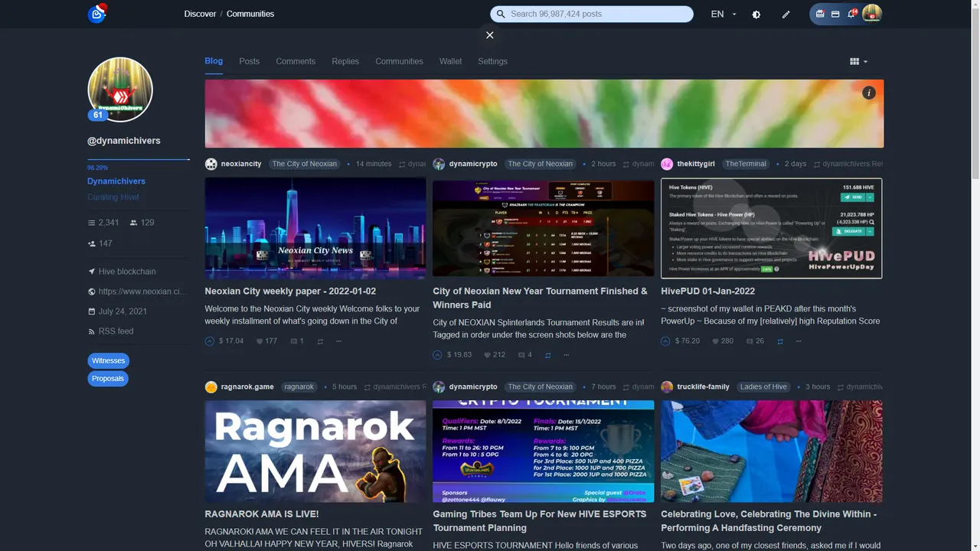Open the 26 comments on the HivePUD post
This screenshot has width=980, height=551.
point(756,341)
